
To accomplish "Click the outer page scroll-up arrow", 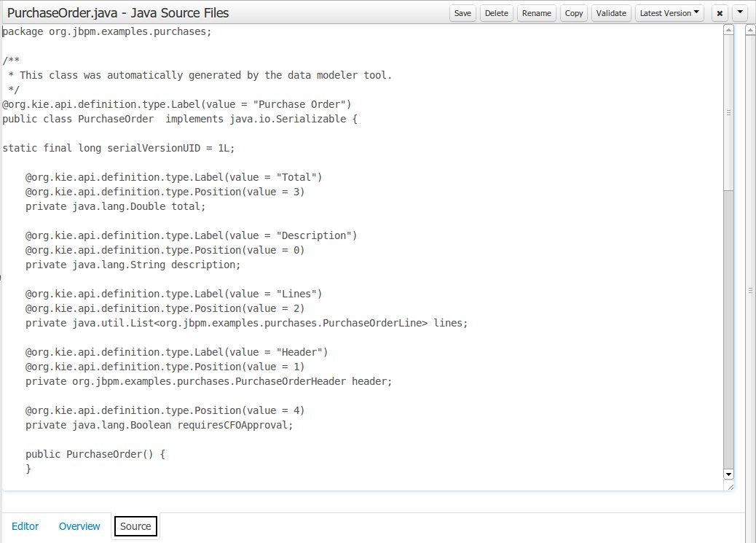I will click(x=750, y=30).
